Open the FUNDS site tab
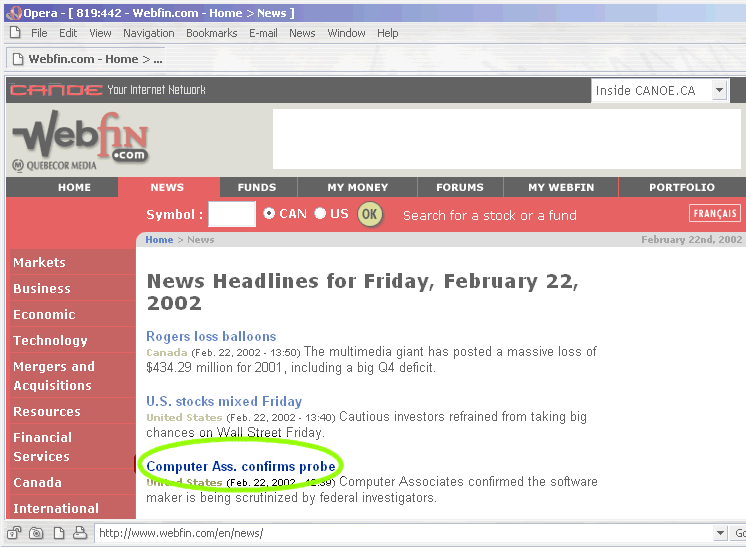The height and width of the screenshot is (548, 746). click(x=257, y=187)
